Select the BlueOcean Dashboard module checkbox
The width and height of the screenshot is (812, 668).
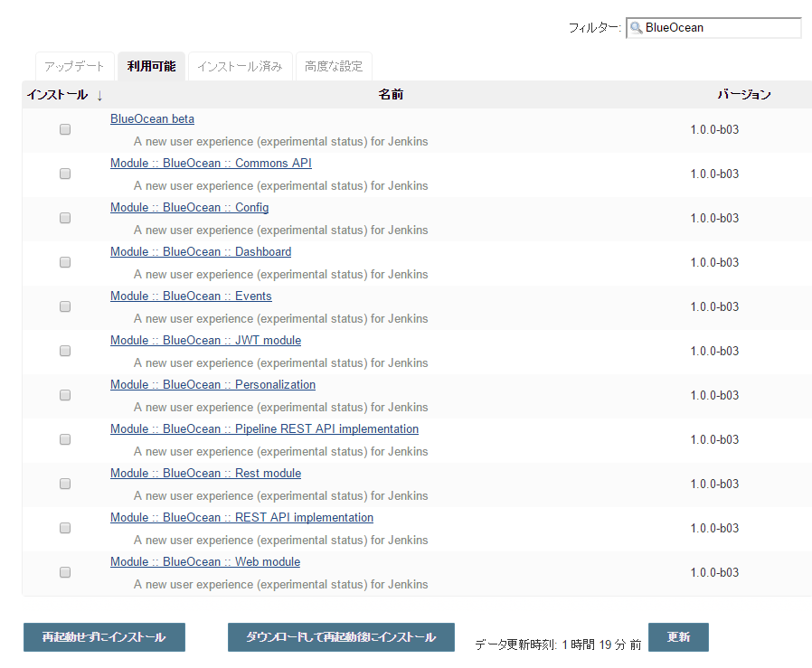tap(64, 261)
